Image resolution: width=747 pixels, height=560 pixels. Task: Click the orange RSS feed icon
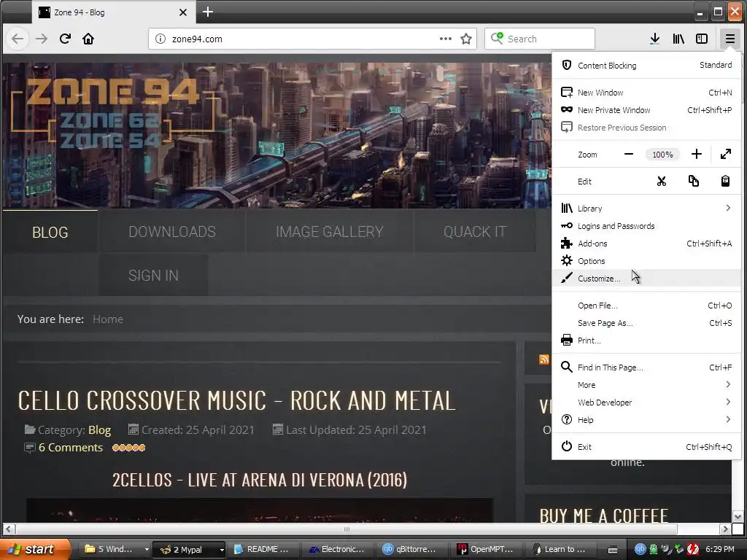(x=544, y=359)
